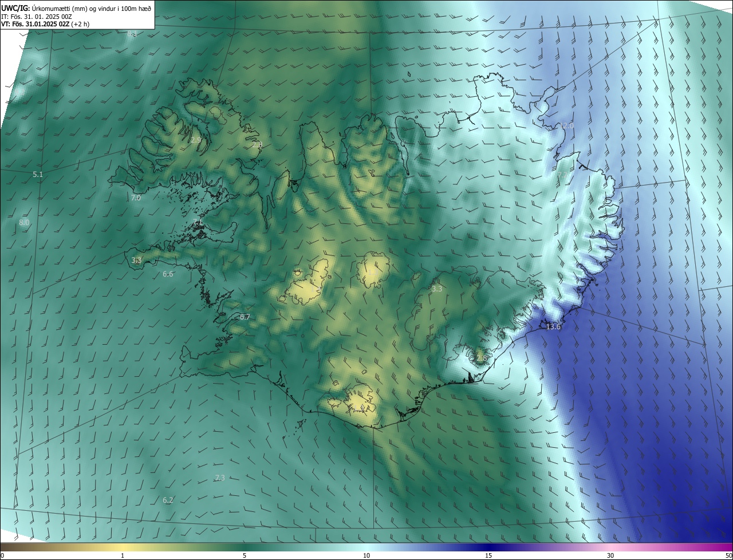Click the 30 label on color scale
This screenshot has width=733, height=560.
(x=610, y=555)
